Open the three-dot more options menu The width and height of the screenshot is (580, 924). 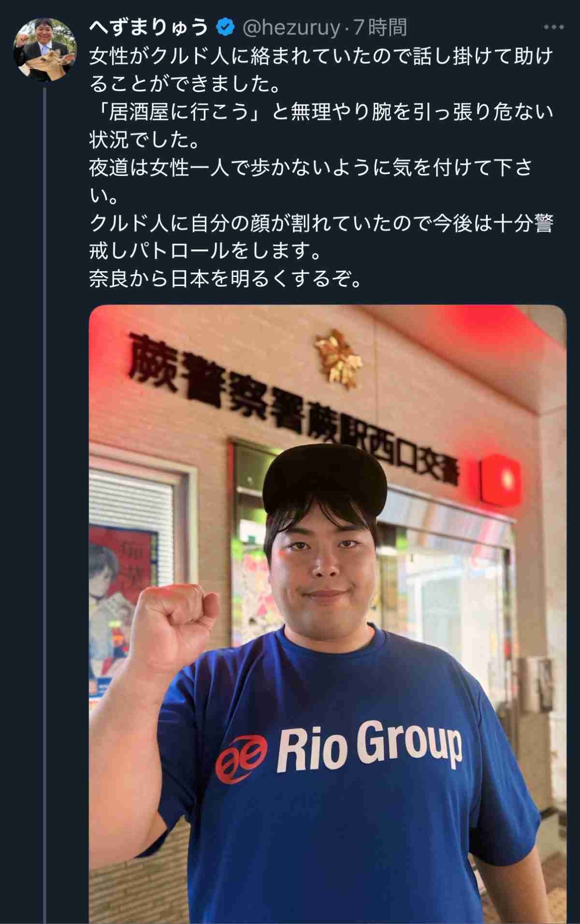click(x=553, y=28)
